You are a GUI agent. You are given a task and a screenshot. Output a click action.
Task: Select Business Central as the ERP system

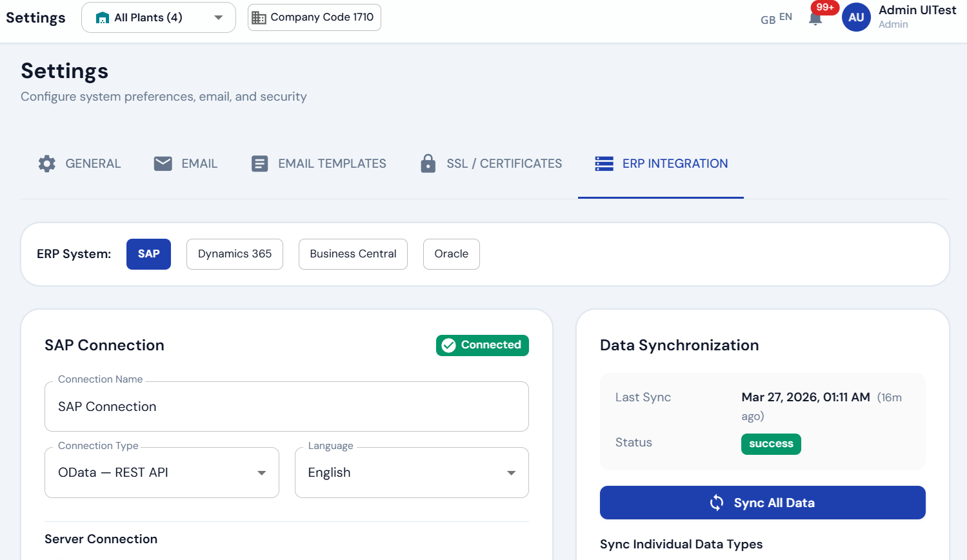click(x=353, y=254)
